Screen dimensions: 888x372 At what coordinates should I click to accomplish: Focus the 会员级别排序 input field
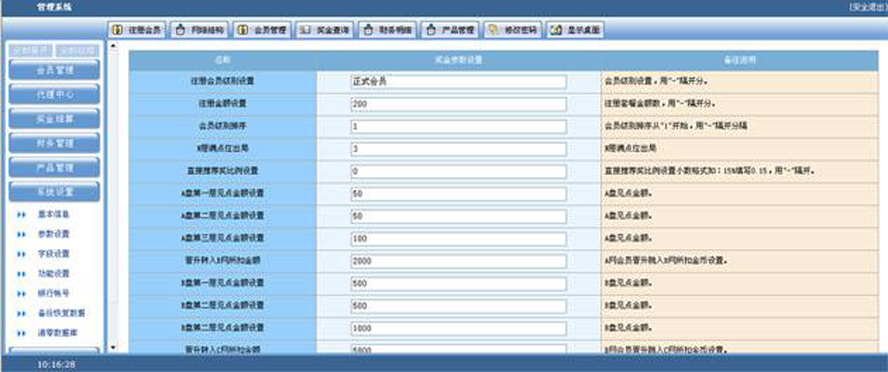(x=458, y=127)
